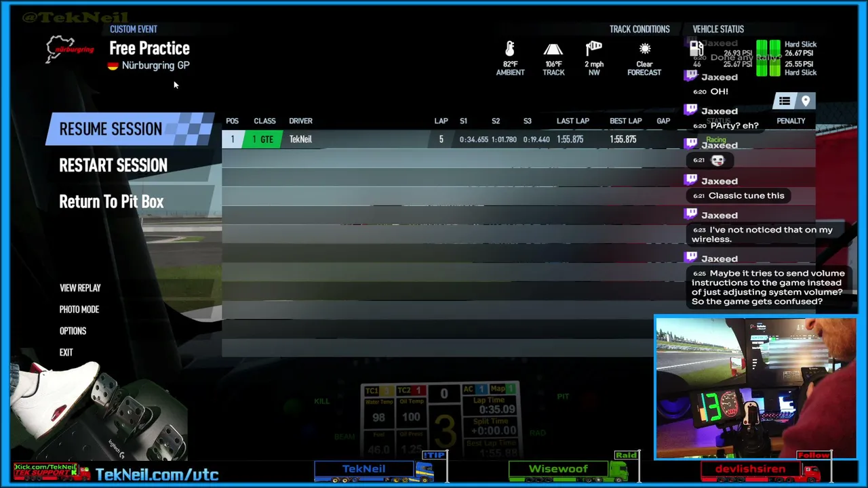Click the BEST LAP column header
The width and height of the screenshot is (868, 488).
625,121
